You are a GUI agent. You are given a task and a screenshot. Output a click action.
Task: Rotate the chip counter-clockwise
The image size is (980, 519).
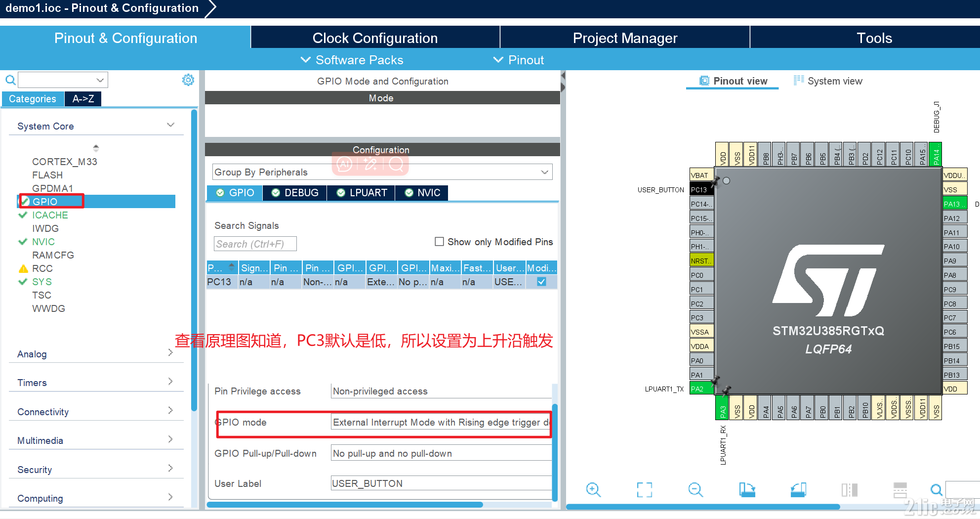coord(798,490)
